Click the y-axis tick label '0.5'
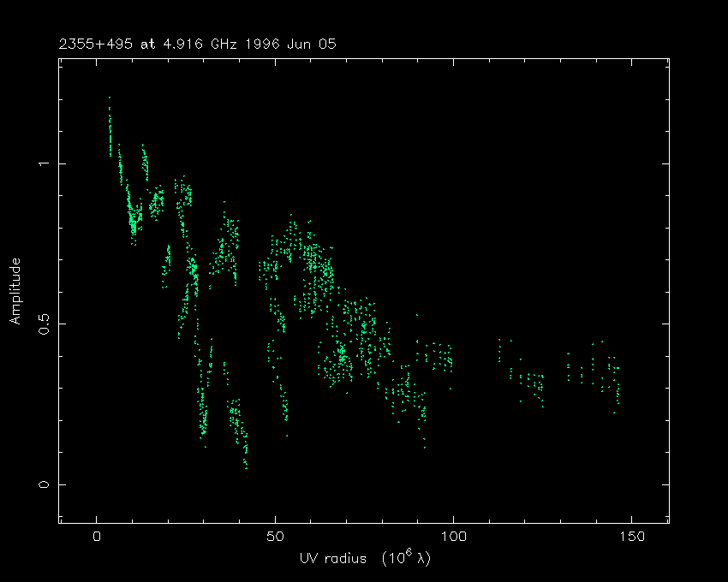728x582 pixels. (x=41, y=324)
